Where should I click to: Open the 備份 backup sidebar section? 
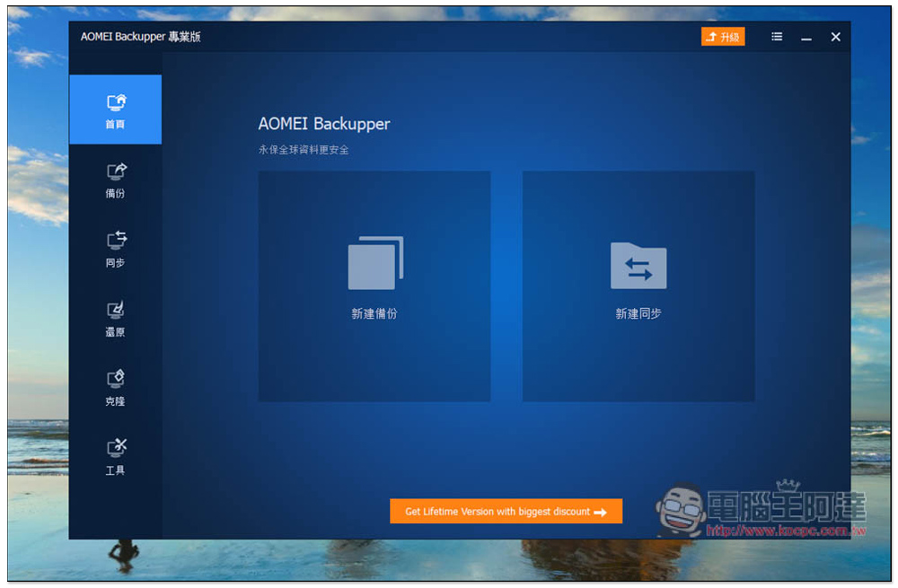click(115, 180)
